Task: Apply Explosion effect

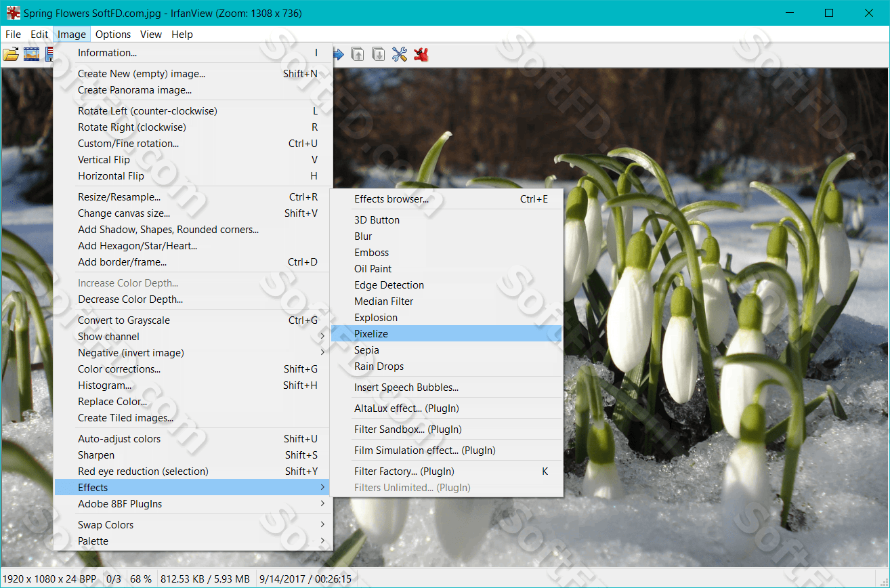Action: pos(446,318)
